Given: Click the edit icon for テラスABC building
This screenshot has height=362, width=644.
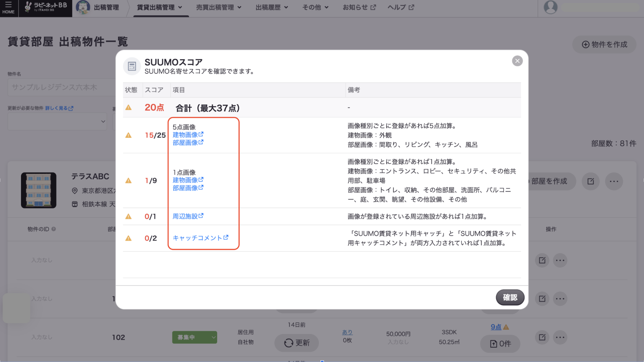Looking at the screenshot, I should [x=591, y=181].
